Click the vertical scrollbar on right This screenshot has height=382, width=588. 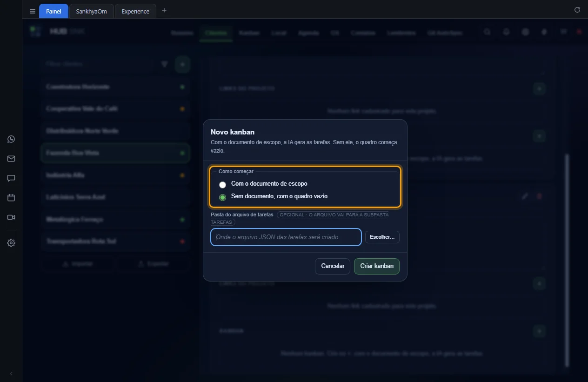point(567,261)
